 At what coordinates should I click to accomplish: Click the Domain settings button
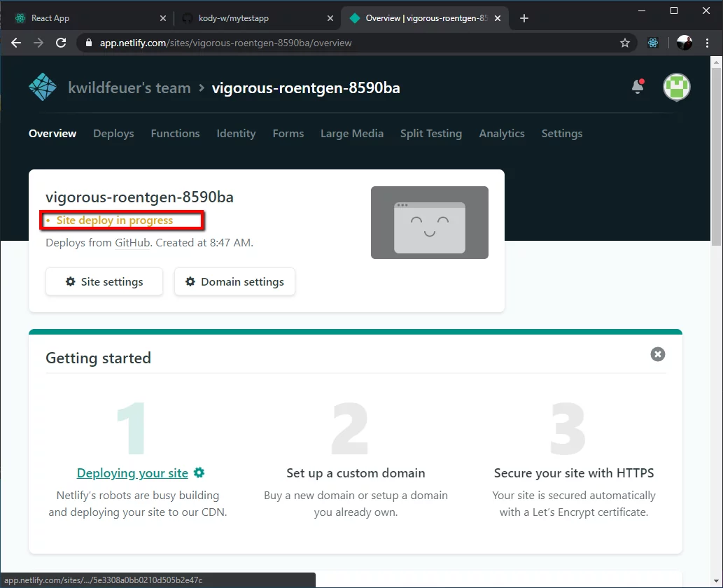[x=234, y=281]
